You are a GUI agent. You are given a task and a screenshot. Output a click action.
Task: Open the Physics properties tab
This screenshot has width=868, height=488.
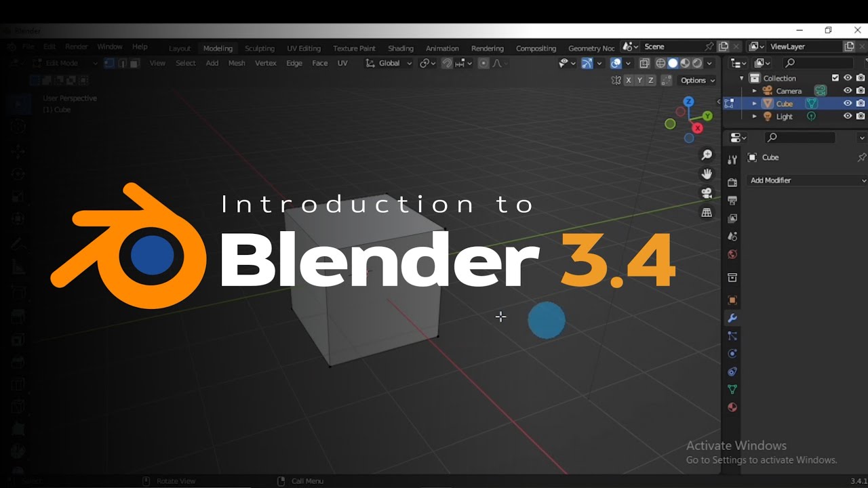(x=732, y=354)
